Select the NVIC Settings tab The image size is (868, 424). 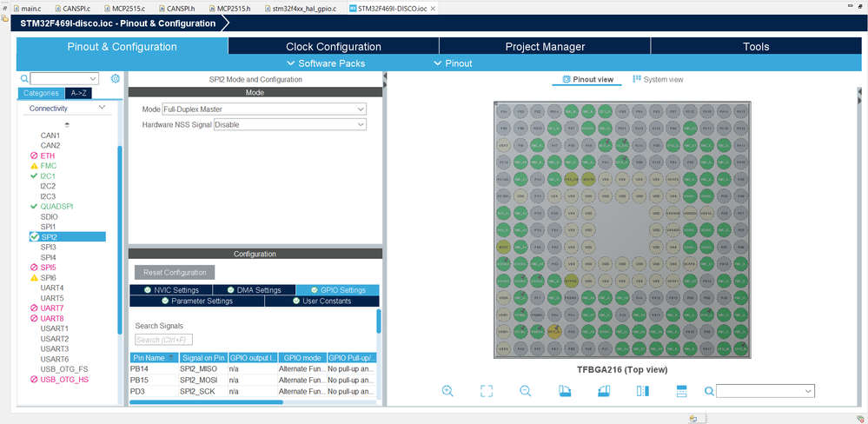click(x=171, y=290)
